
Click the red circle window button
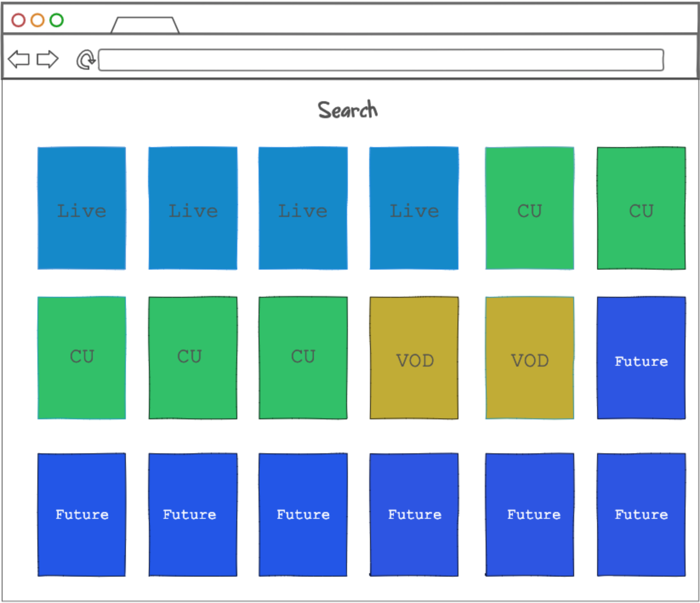pos(18,20)
